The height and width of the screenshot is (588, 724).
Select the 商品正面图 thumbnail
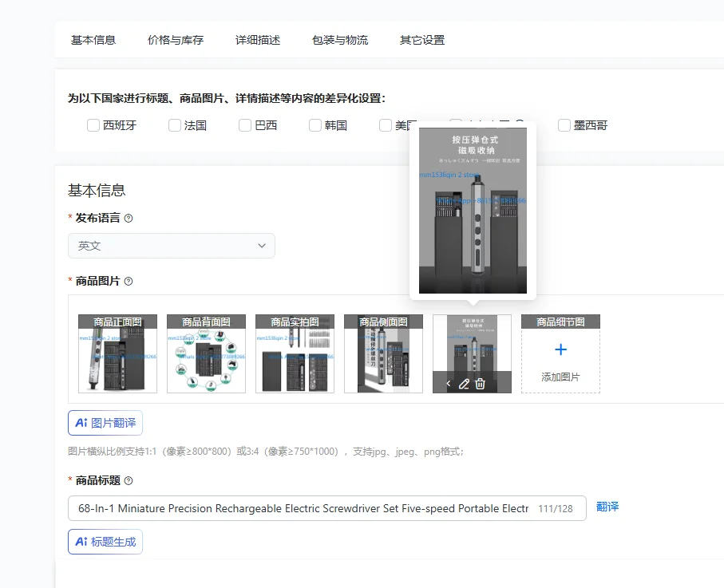click(118, 354)
